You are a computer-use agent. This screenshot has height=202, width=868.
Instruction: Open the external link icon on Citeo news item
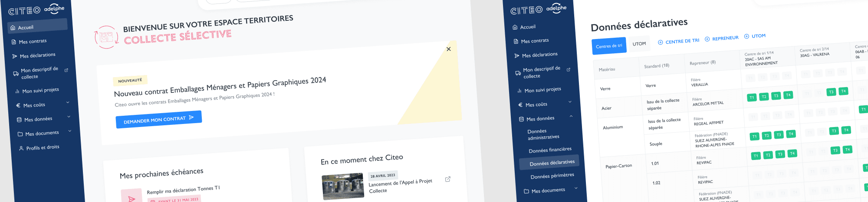(447, 179)
